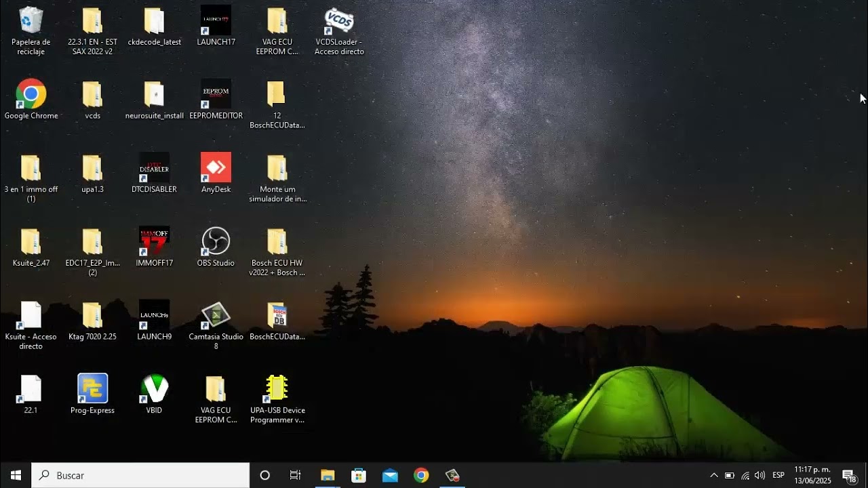Image resolution: width=868 pixels, height=488 pixels.
Task: Open the notification center with 18 alerts
Action: click(848, 475)
